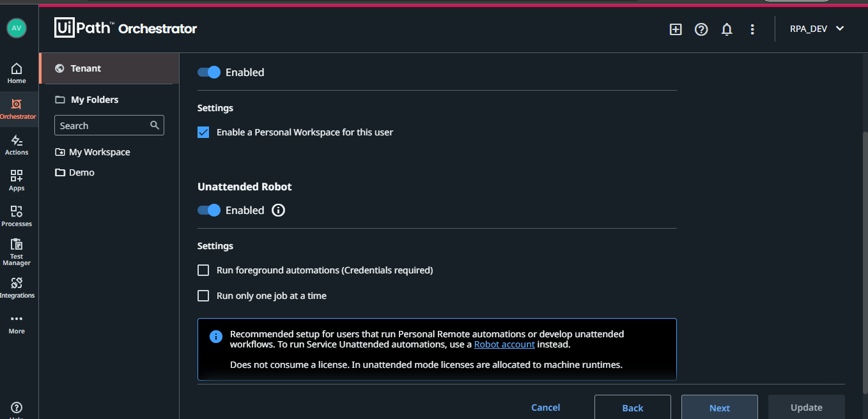Click the add new plus icon in header
Viewport: 868px width, 419px height.
pyautogui.click(x=676, y=29)
